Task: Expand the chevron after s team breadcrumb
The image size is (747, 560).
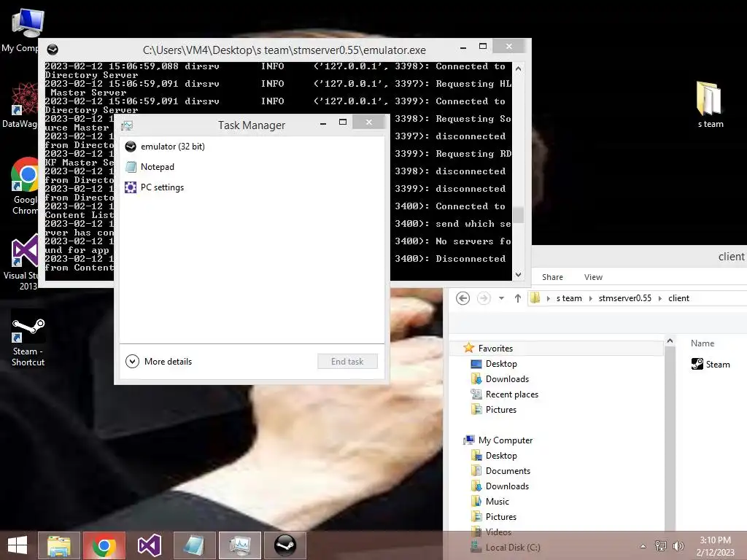Action: [x=591, y=298]
